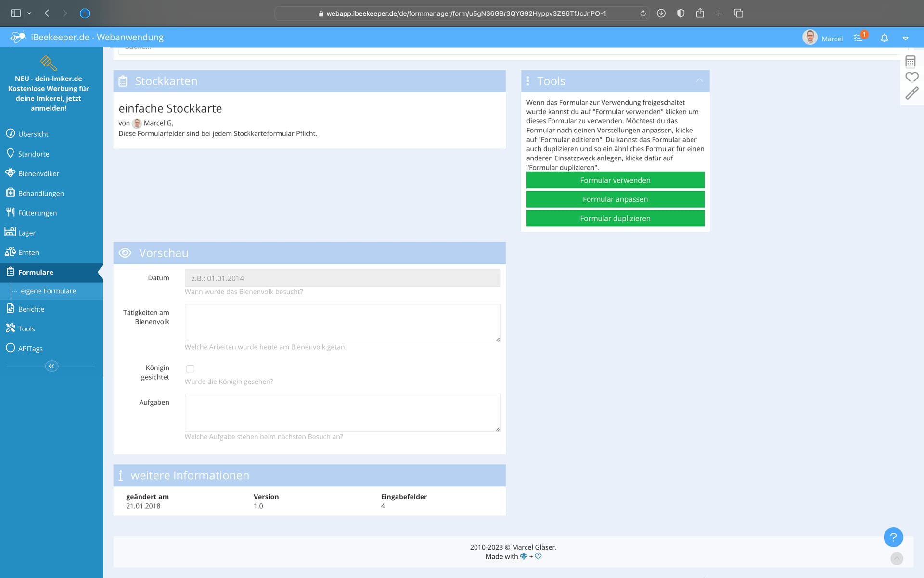
Task: Click Formular duplizieren button
Action: [x=615, y=218]
